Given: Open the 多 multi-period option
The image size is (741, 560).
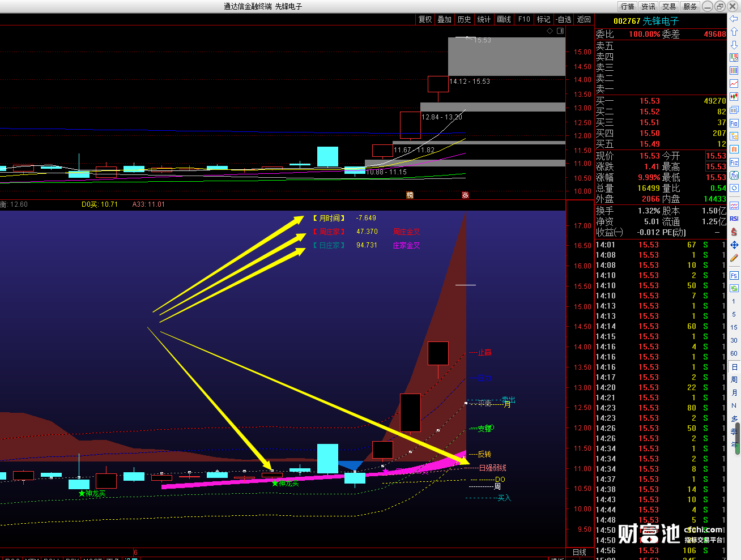Looking at the screenshot, I should 734,419.
